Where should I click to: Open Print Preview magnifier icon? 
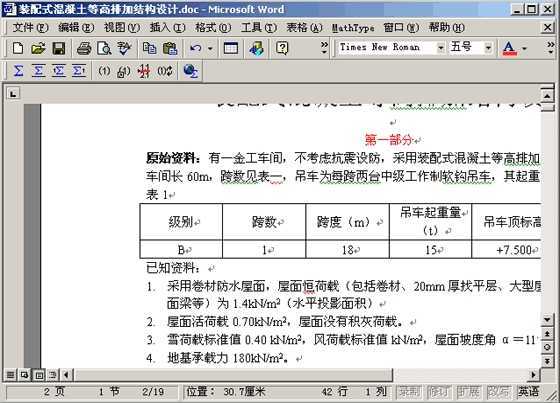pos(104,48)
